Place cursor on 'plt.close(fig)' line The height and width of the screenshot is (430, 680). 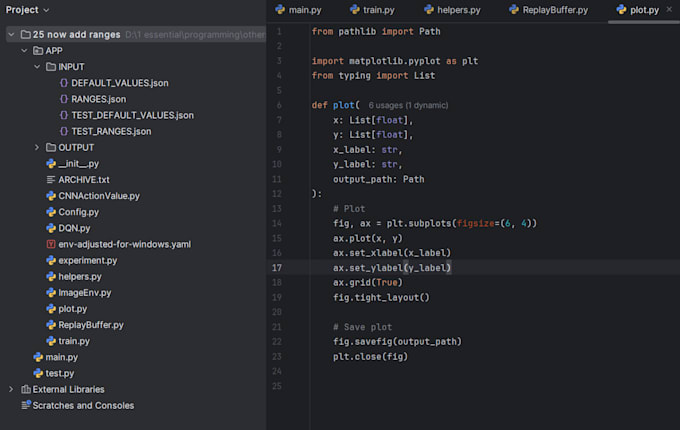(x=370, y=356)
